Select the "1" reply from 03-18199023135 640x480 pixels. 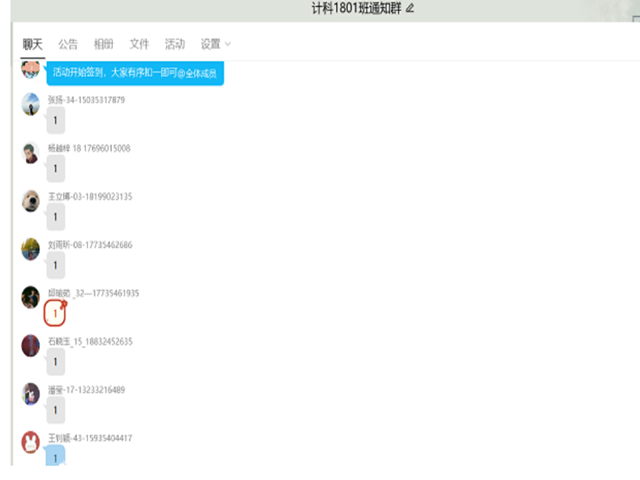[56, 217]
